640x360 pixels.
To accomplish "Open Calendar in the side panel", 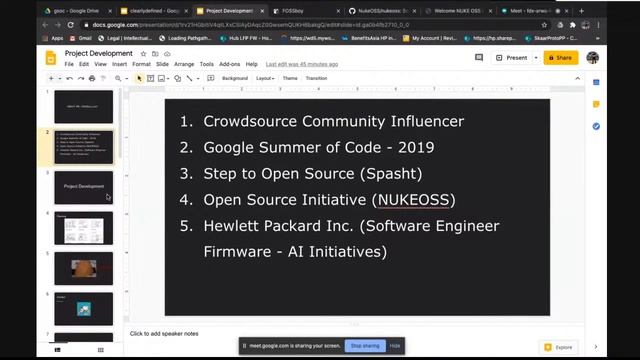I will pyautogui.click(x=596, y=82).
